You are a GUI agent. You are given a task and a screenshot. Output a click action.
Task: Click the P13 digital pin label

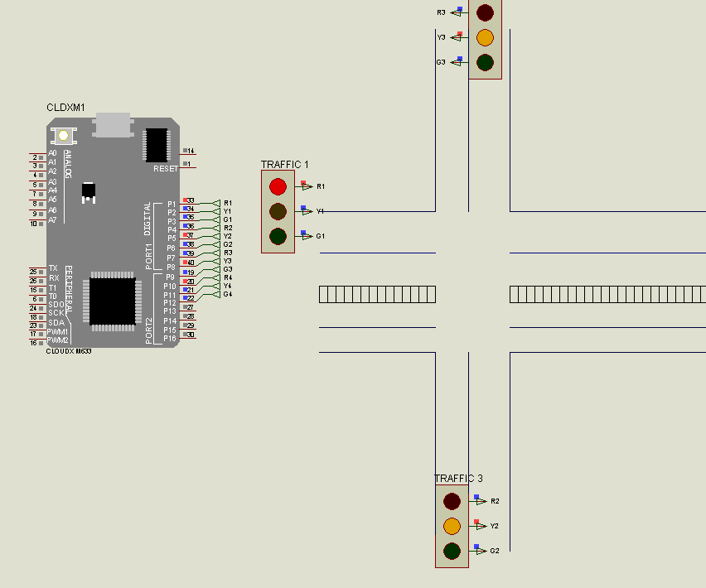170,311
